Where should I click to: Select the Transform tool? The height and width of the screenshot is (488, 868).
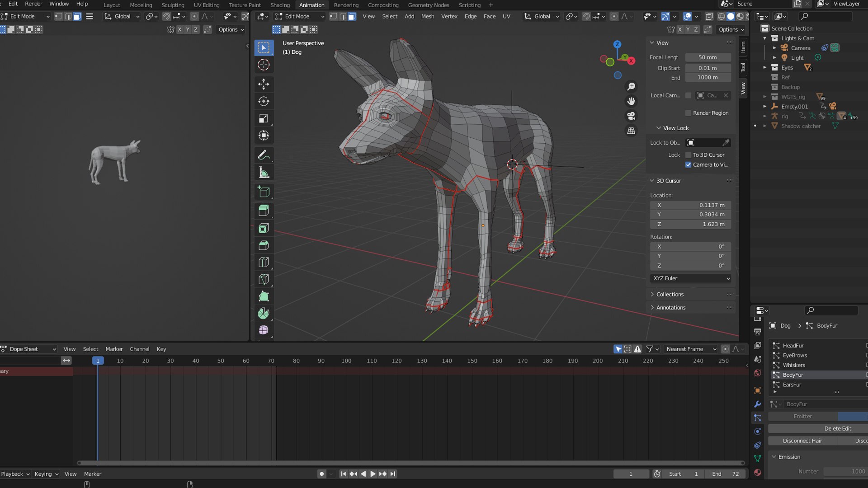[264, 136]
